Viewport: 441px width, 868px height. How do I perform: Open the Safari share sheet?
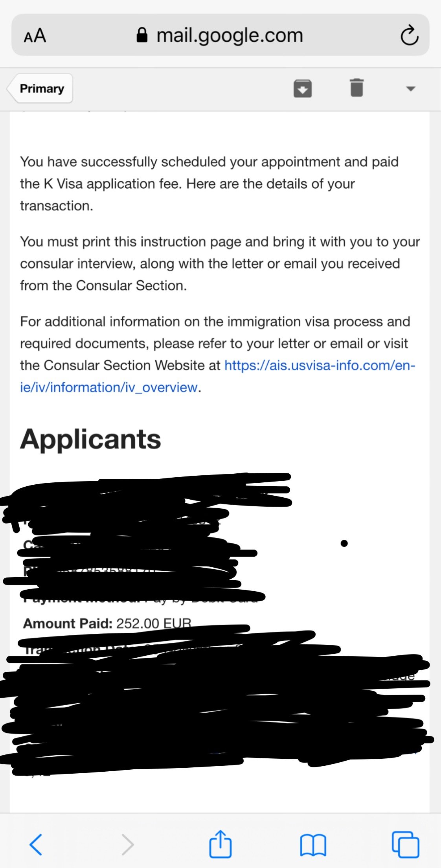coord(220,843)
